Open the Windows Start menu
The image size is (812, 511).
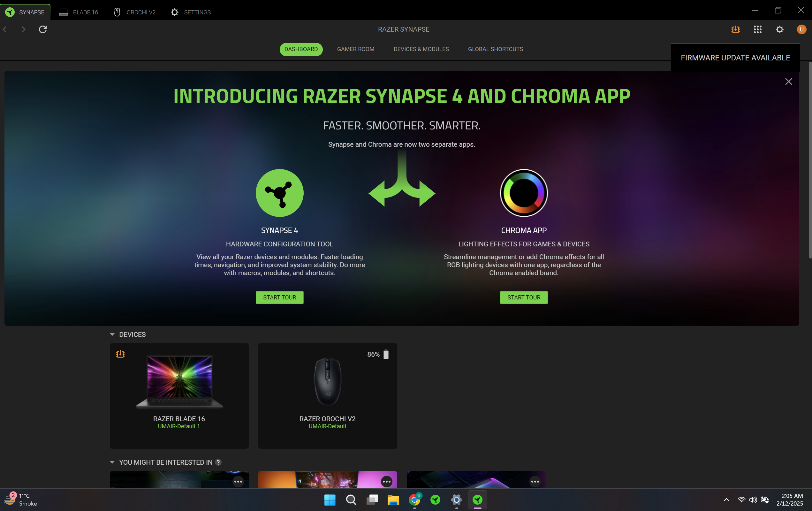coord(330,500)
